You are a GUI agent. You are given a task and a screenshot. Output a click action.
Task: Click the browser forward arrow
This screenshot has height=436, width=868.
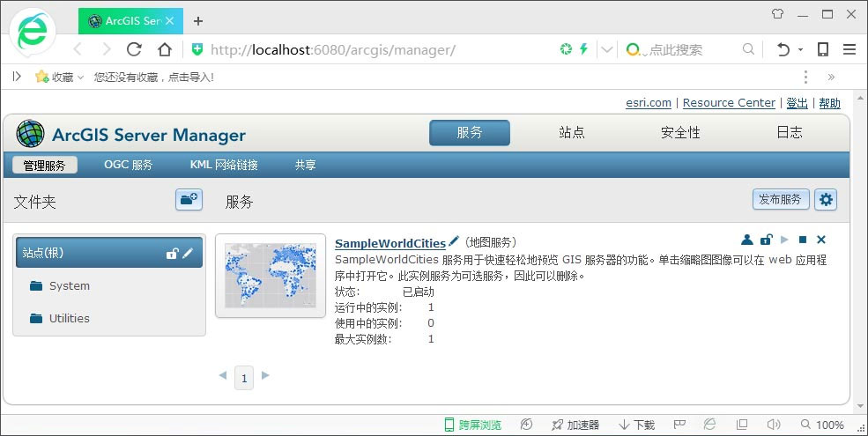point(107,50)
